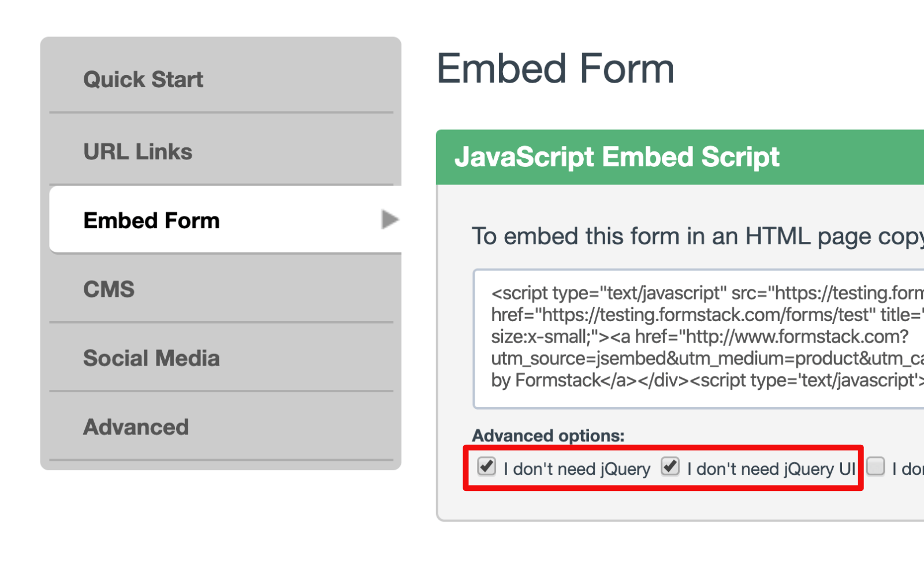Enable the unchecked third advanced option checkbox

[x=875, y=466]
